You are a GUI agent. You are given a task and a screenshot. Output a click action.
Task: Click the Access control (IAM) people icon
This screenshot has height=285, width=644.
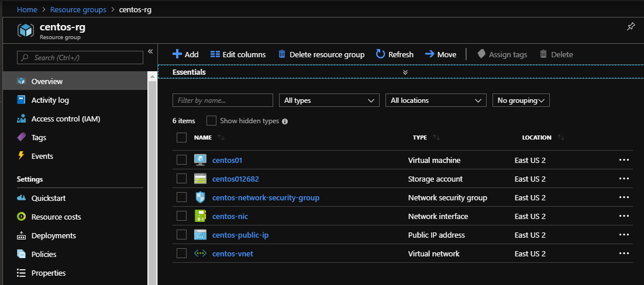tap(22, 119)
